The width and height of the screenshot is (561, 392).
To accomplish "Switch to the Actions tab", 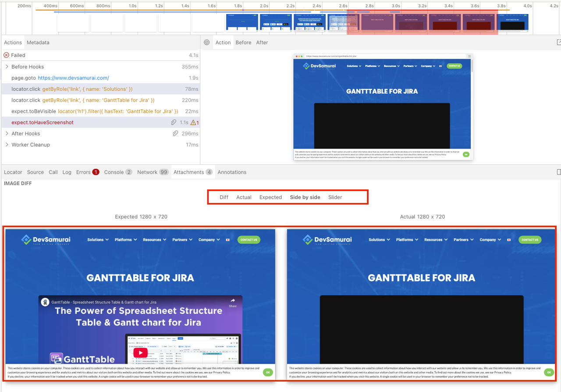I will (13, 43).
